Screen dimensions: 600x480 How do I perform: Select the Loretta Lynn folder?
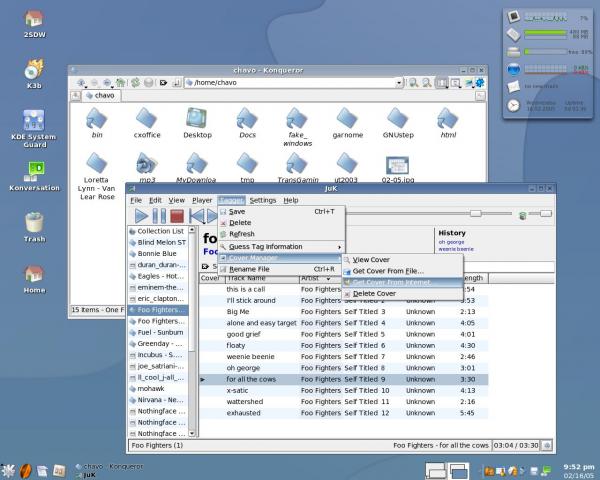click(96, 176)
